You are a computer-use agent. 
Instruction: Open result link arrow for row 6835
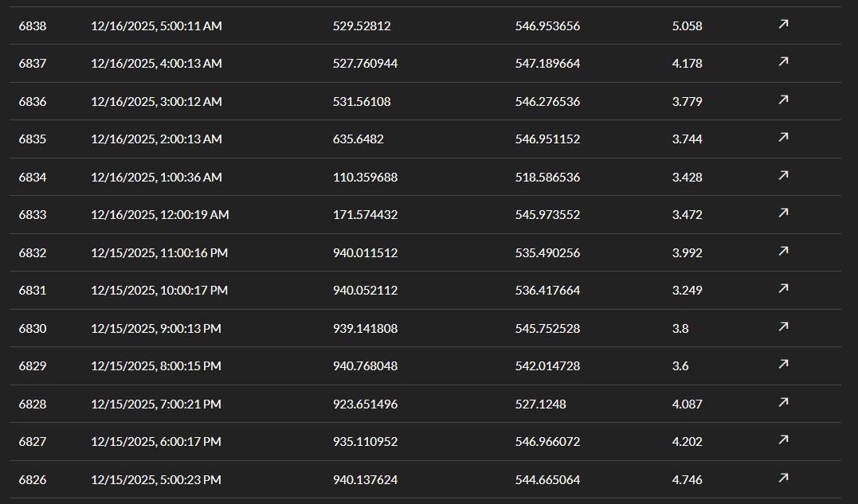pos(783,138)
